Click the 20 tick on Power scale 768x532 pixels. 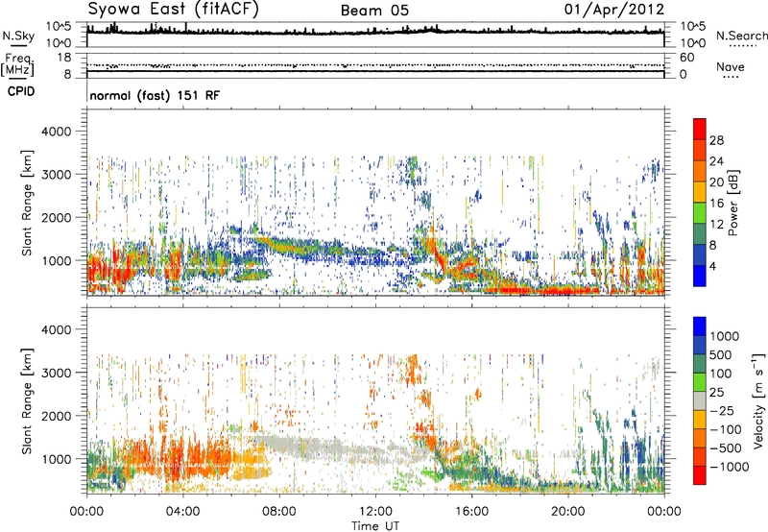[x=716, y=182]
